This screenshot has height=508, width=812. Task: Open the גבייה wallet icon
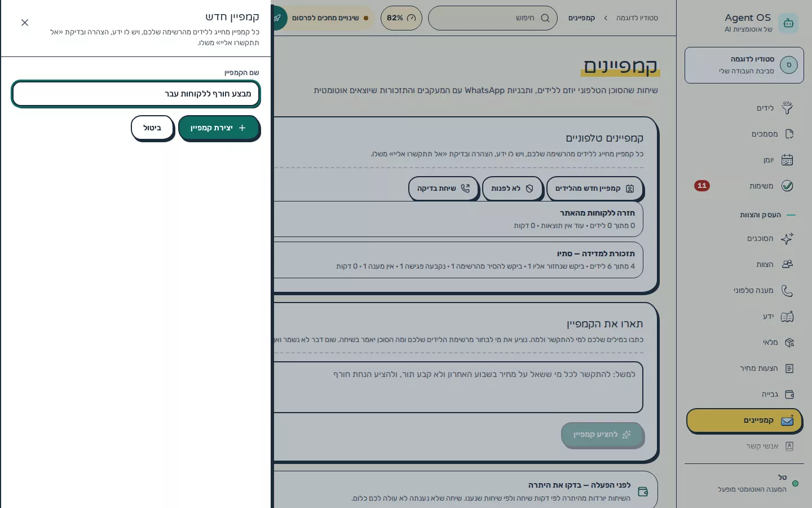pyautogui.click(x=789, y=394)
